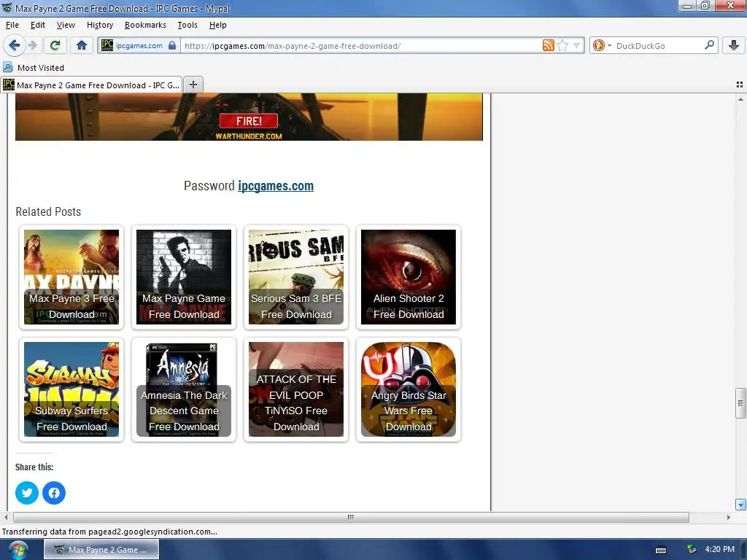Open the Home page button
This screenshot has height=560, width=747.
pos(82,45)
